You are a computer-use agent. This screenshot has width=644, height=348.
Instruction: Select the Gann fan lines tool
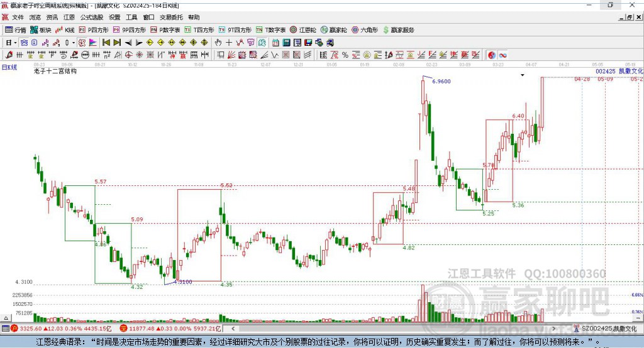(x=231, y=55)
